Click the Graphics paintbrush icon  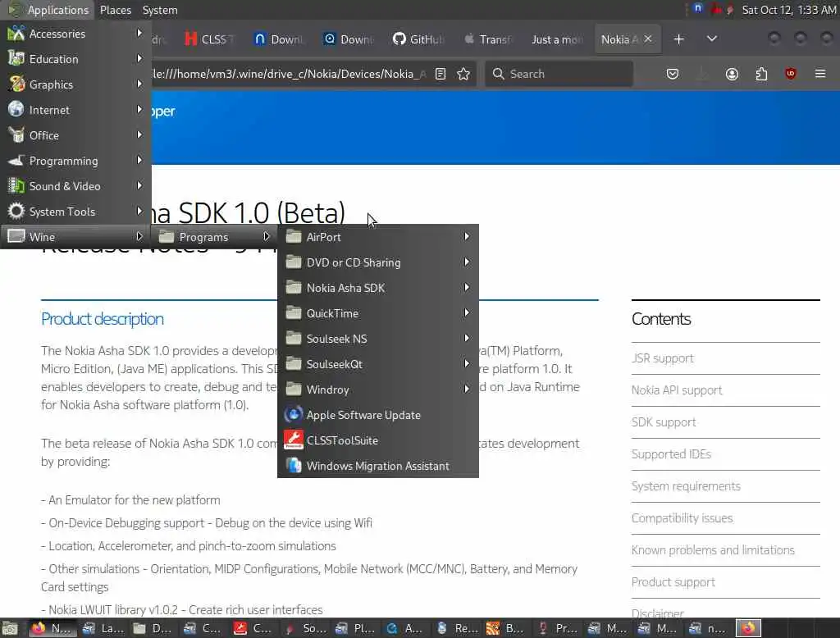click(x=16, y=84)
